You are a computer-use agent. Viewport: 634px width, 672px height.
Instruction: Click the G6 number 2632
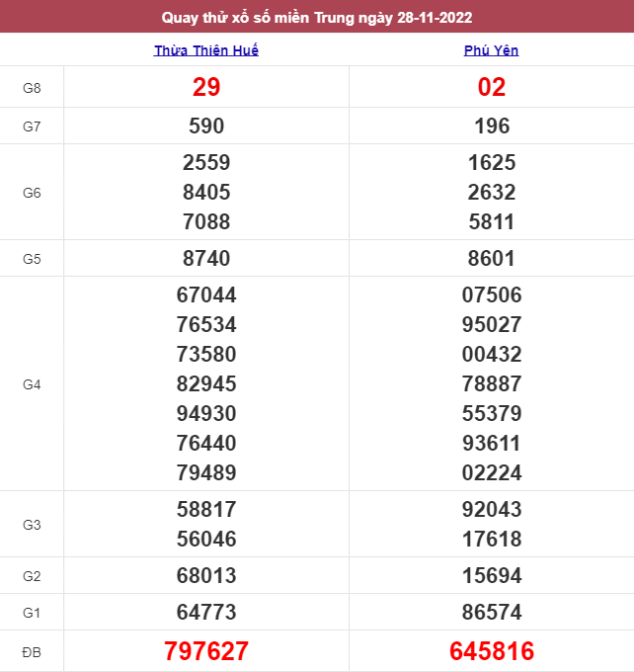[x=492, y=192]
